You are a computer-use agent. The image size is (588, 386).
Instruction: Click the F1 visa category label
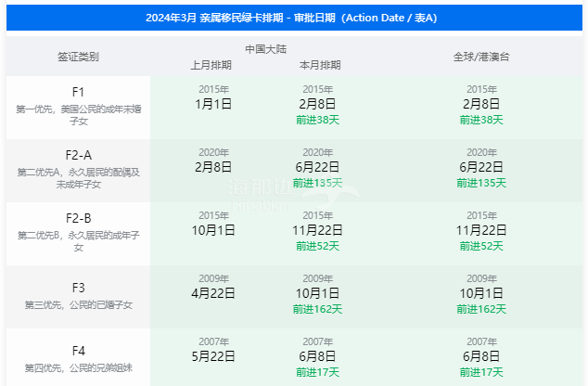click(78, 92)
